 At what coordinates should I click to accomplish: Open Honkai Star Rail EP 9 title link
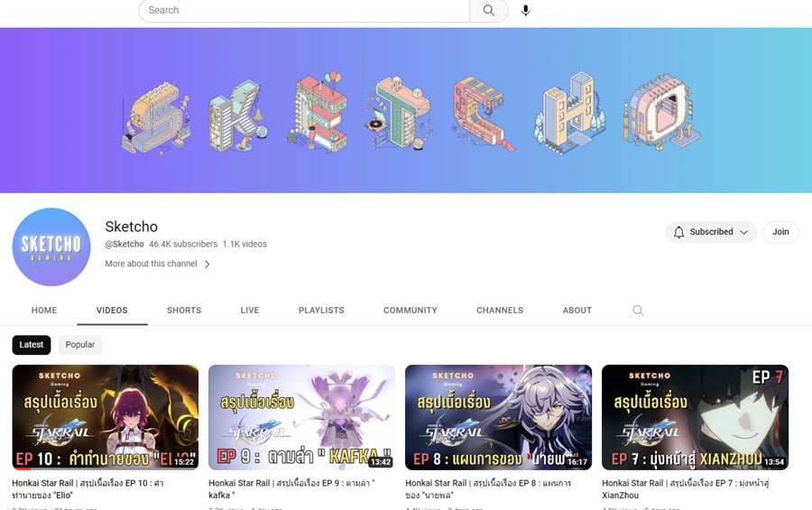[291, 489]
